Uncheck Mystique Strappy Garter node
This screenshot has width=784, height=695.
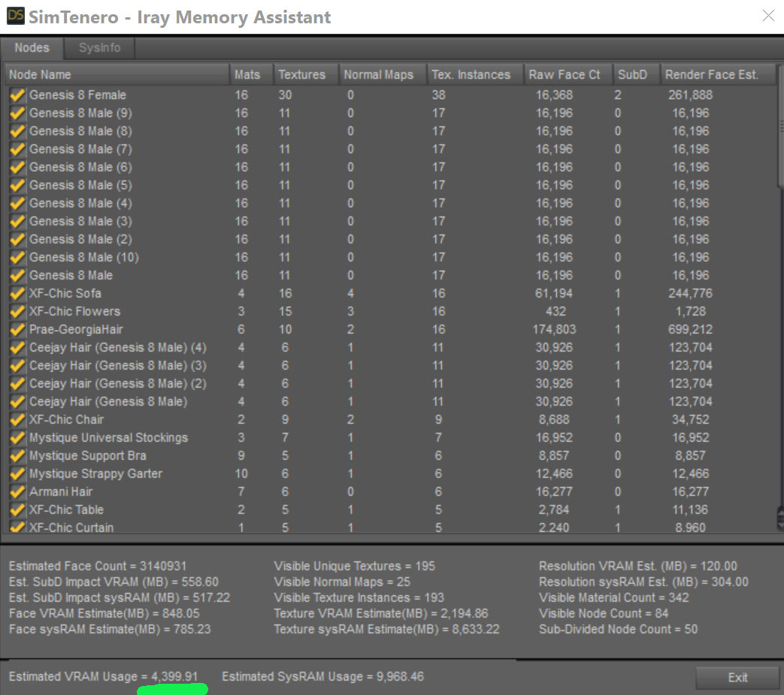pos(17,473)
